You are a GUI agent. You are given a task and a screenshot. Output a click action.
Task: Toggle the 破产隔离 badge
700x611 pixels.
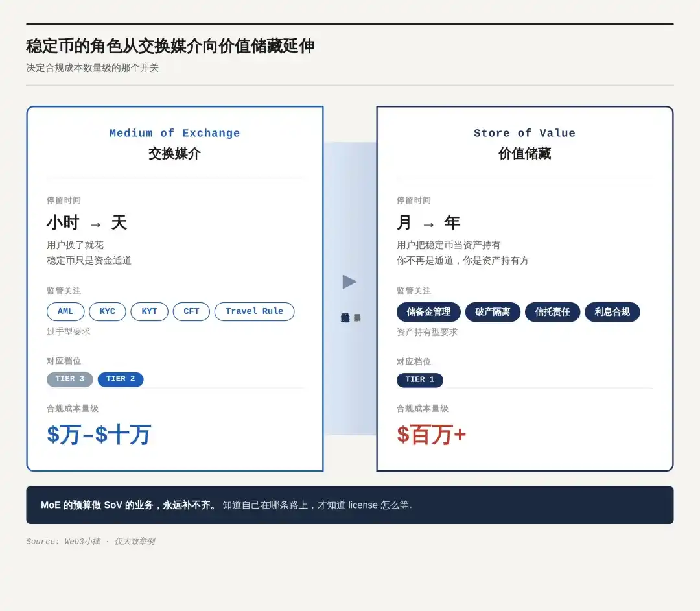(x=493, y=312)
